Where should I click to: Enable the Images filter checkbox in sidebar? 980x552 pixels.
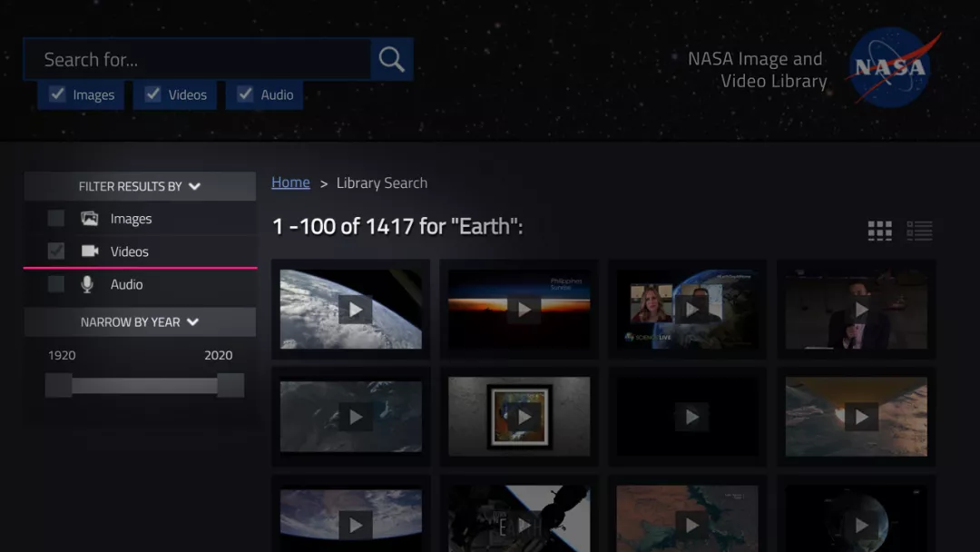pos(55,218)
